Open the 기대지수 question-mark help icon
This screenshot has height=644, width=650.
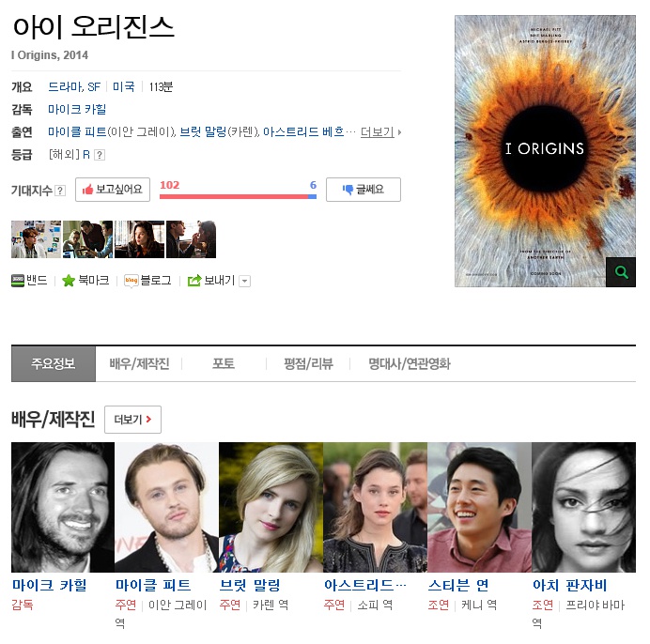click(x=60, y=191)
